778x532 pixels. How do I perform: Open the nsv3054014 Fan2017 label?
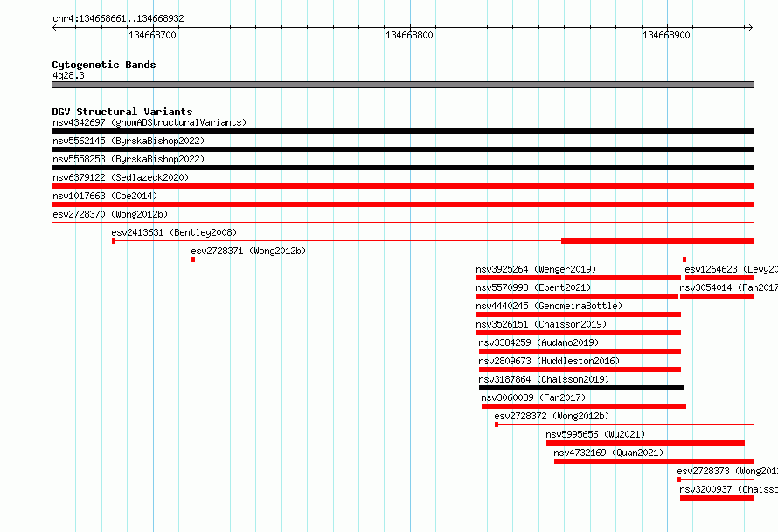[728, 287]
